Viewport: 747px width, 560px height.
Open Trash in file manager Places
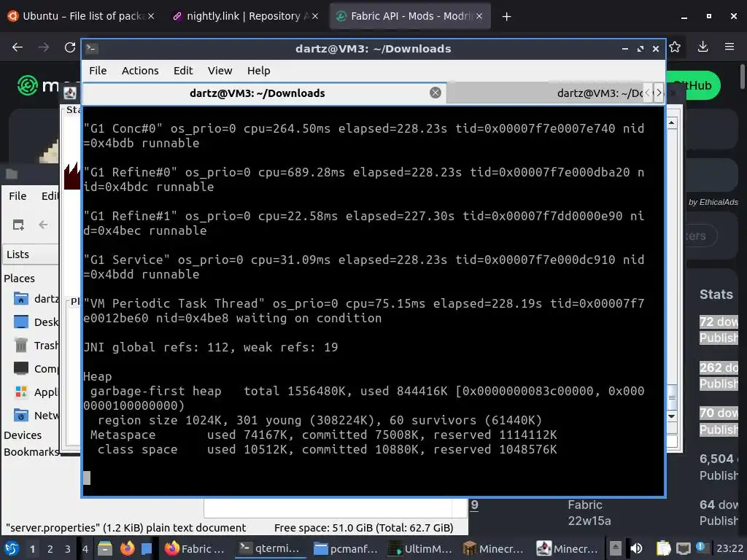pyautogui.click(x=36, y=345)
